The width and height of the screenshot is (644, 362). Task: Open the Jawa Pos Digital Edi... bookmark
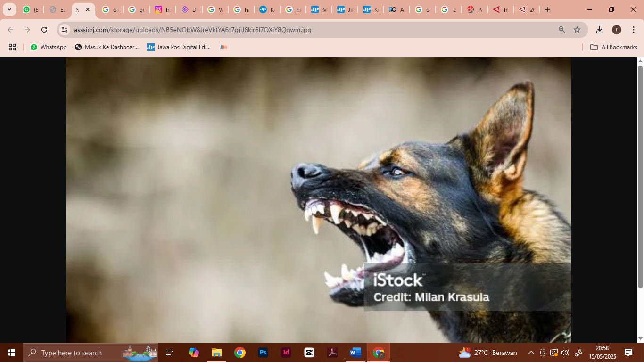179,47
